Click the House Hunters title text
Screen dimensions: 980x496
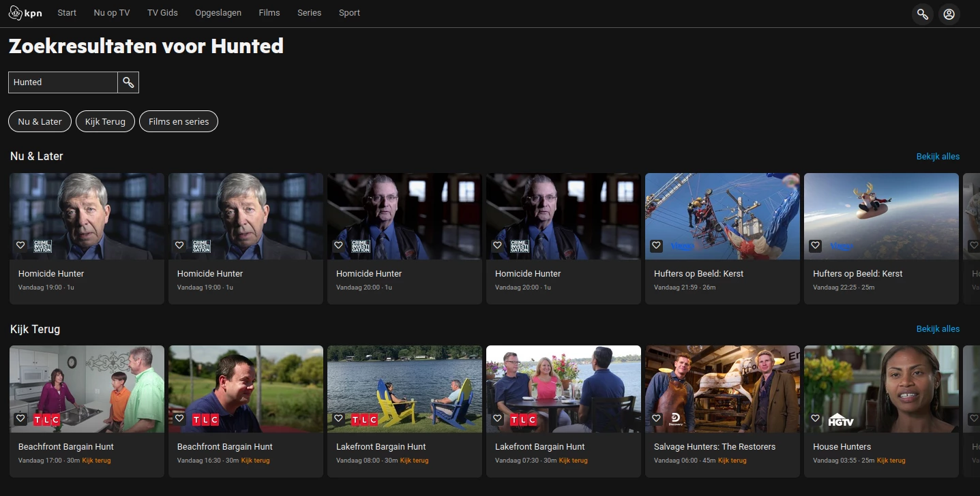coord(842,447)
